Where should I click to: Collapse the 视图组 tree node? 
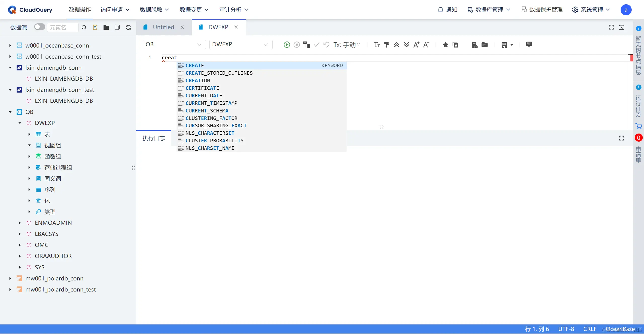coord(29,145)
